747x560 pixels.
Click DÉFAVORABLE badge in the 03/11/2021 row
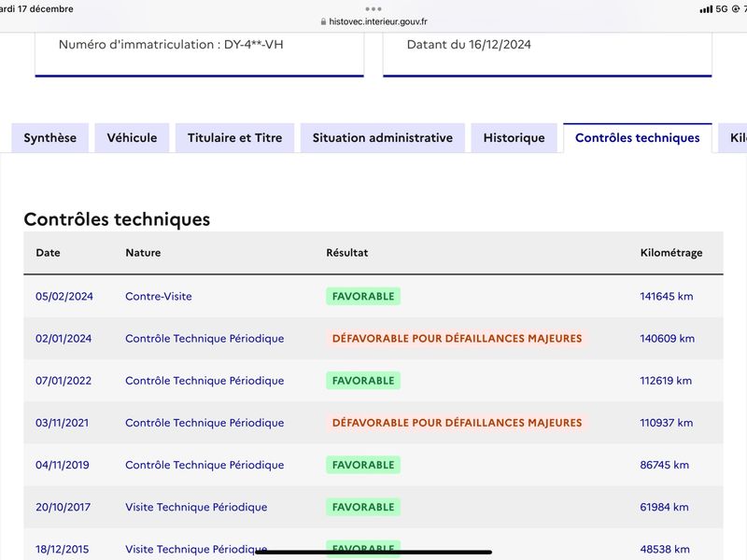[457, 423]
